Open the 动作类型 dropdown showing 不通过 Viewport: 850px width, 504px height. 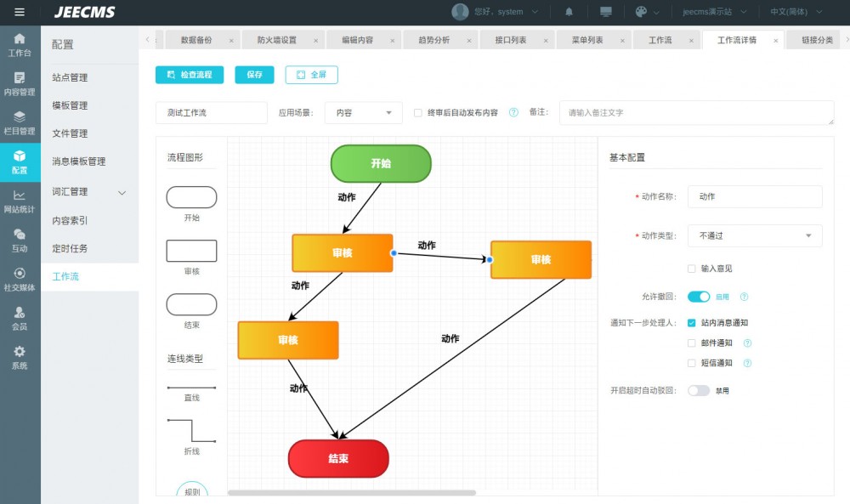click(754, 235)
